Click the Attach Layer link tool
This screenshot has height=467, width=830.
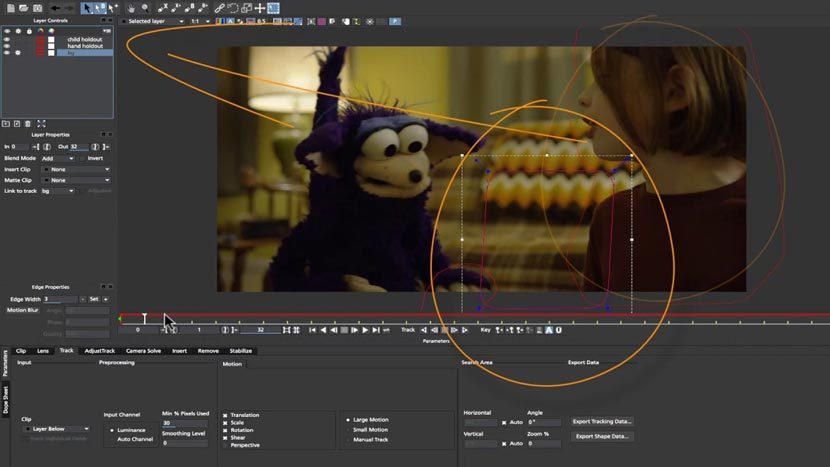(219, 8)
